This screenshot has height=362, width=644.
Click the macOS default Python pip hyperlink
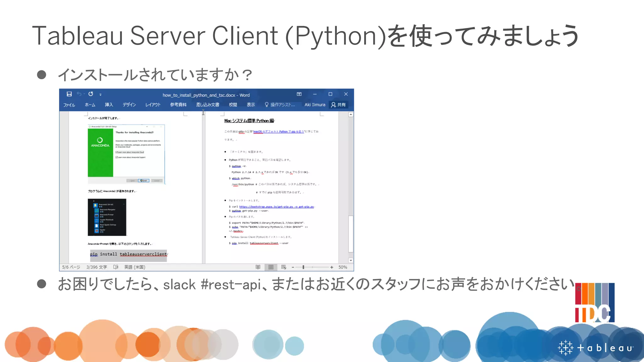[x=279, y=132]
